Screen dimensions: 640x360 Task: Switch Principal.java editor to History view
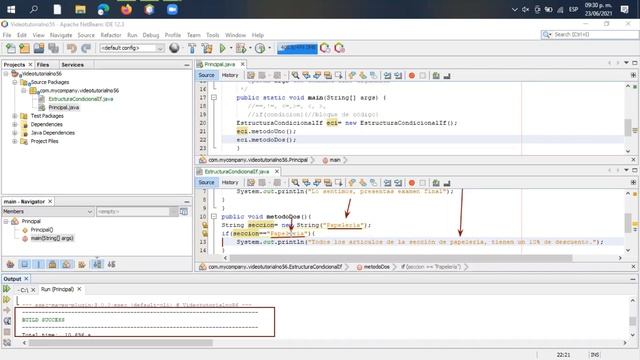(230, 75)
